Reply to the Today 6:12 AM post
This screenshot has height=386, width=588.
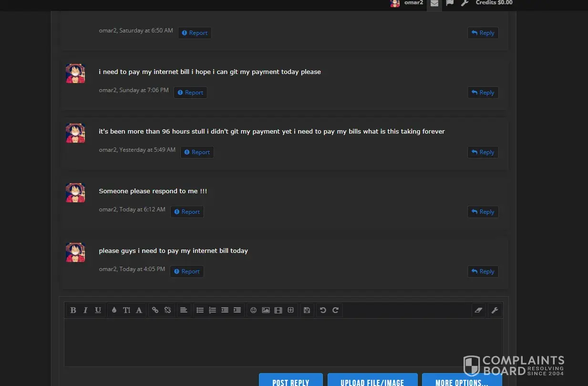pos(483,212)
